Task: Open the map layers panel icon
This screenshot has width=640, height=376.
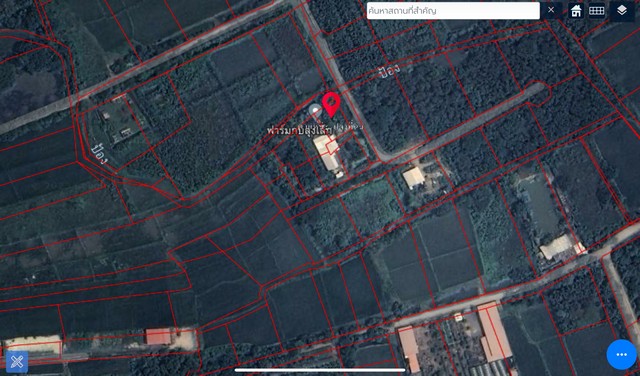Action: 622,10
